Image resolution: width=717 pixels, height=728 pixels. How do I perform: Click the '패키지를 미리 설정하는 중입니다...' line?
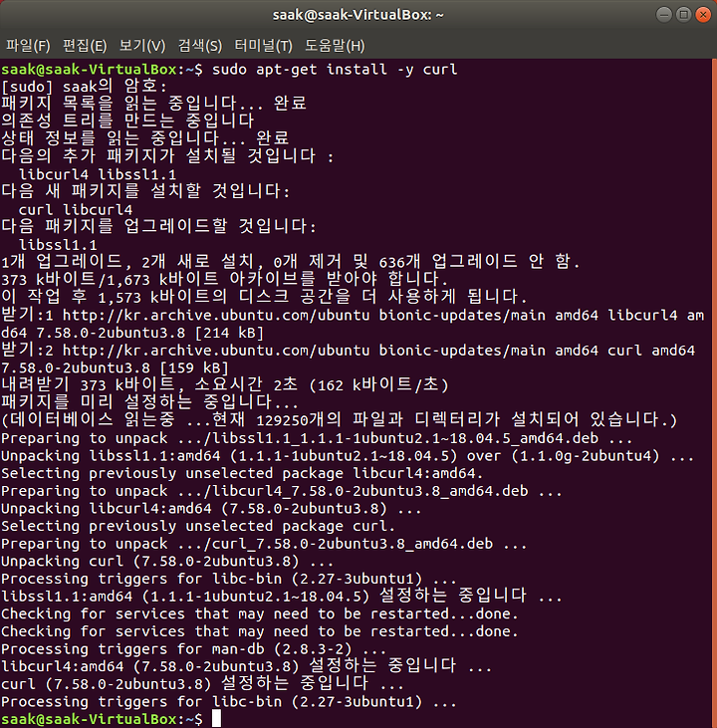point(149,402)
